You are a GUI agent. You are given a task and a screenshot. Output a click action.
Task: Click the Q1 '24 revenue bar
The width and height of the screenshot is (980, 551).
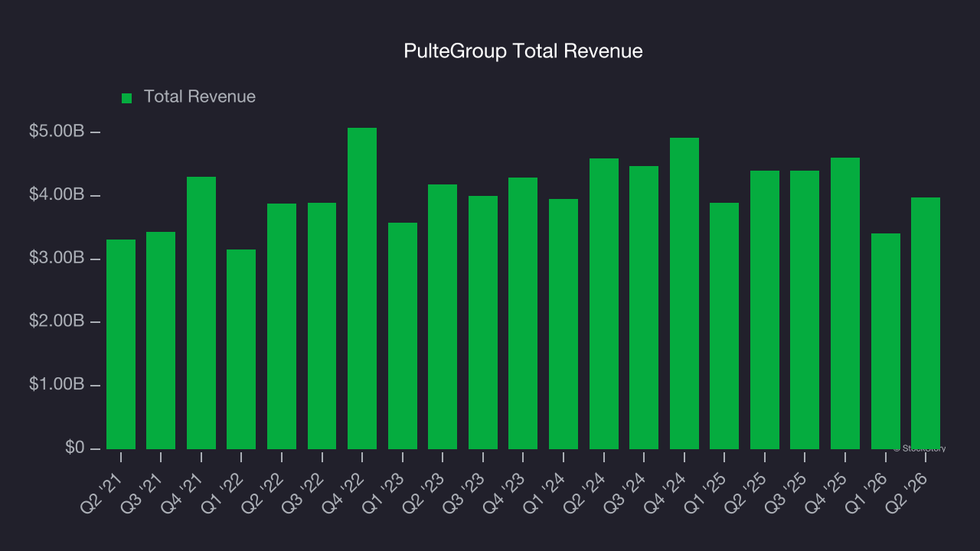pos(563,324)
